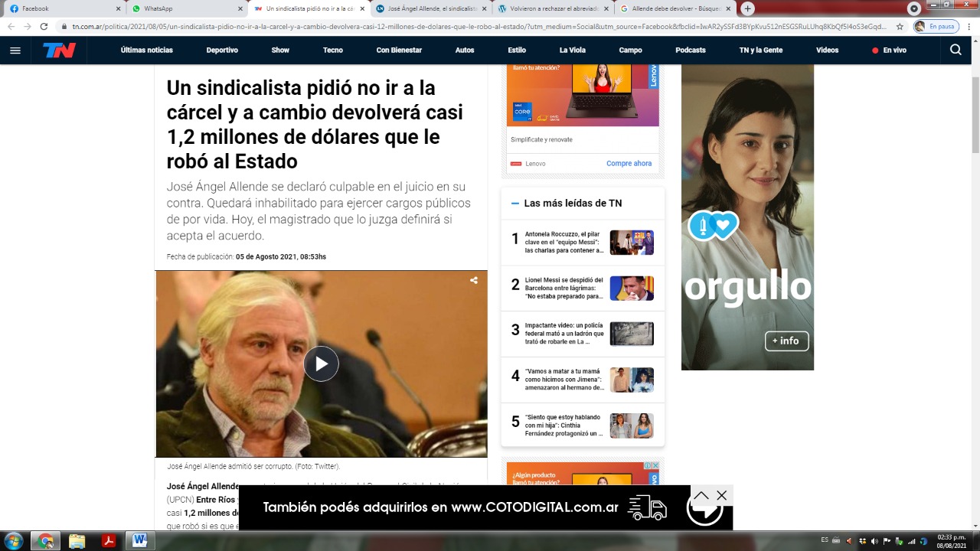980x551 pixels.
Task: Click the En vivo live link
Action: (x=889, y=51)
